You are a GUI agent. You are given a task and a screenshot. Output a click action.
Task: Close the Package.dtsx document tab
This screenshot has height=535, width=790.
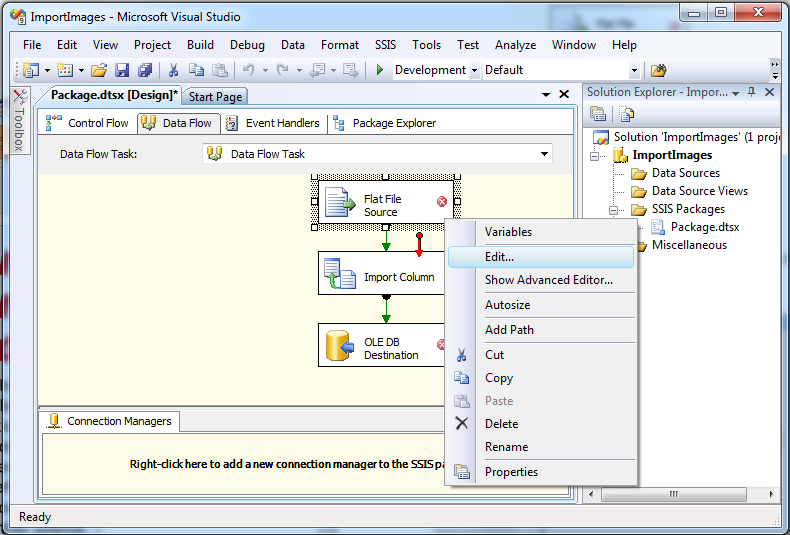tap(564, 94)
